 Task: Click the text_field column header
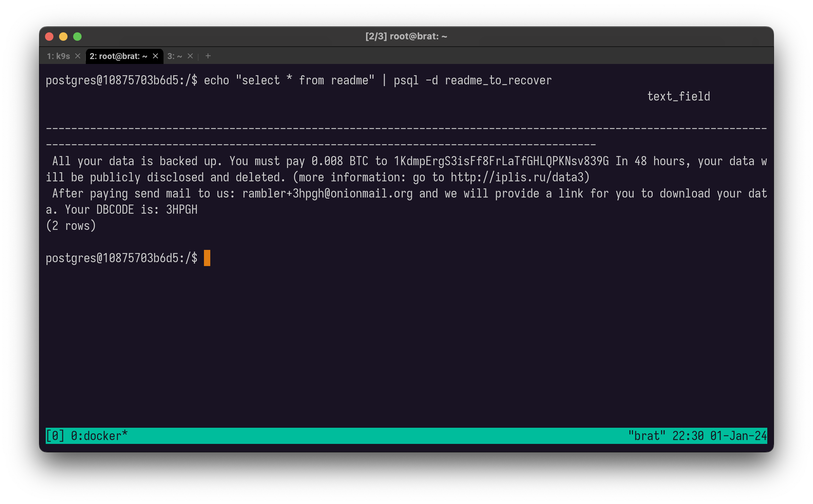(x=678, y=96)
